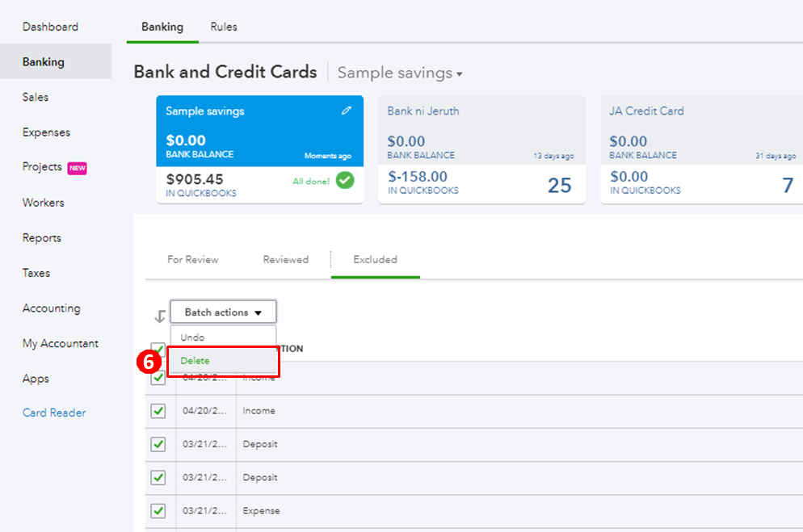Choose Undo in the Batch actions menu
Screen dimensions: 803x532
coord(193,337)
